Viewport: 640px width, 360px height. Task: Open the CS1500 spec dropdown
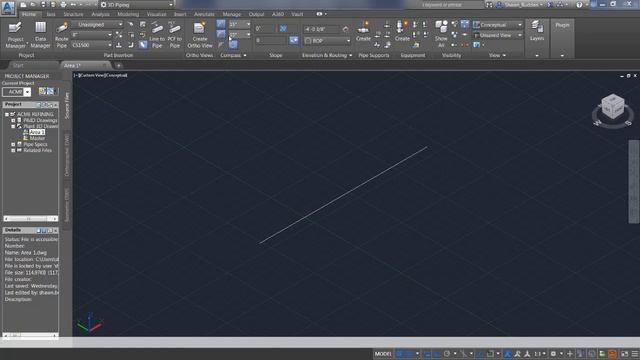pyautogui.click(x=92, y=45)
